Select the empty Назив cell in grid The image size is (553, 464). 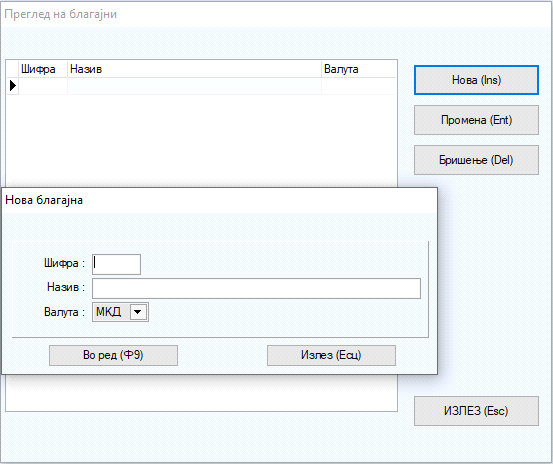coord(194,86)
